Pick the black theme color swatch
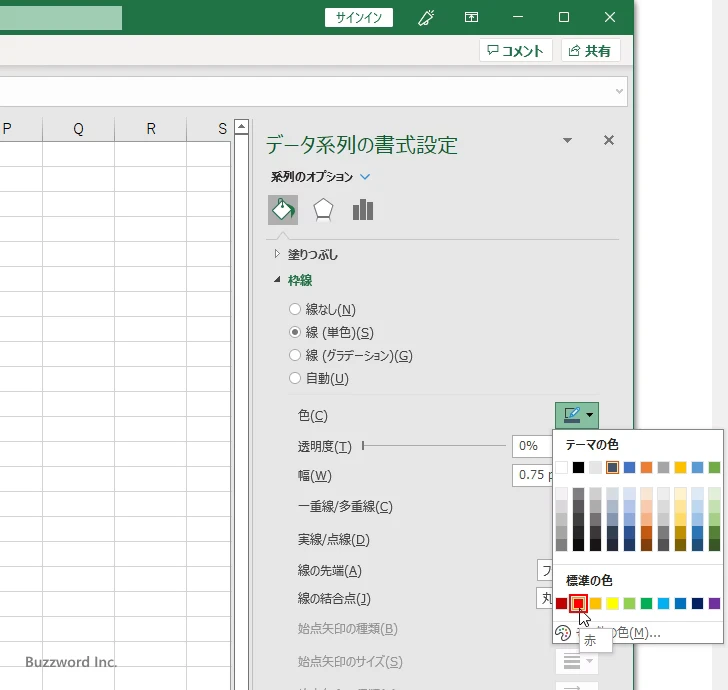 578,467
